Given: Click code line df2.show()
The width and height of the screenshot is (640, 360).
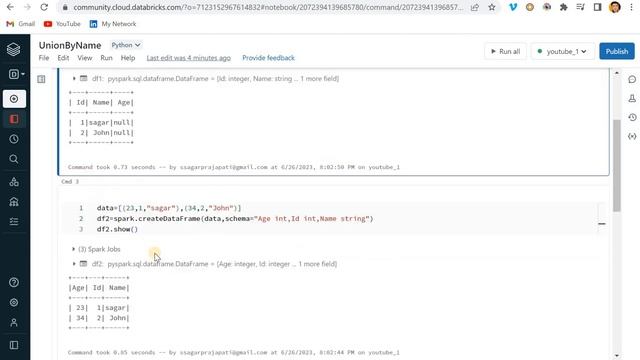Looking at the screenshot, I should (117, 229).
